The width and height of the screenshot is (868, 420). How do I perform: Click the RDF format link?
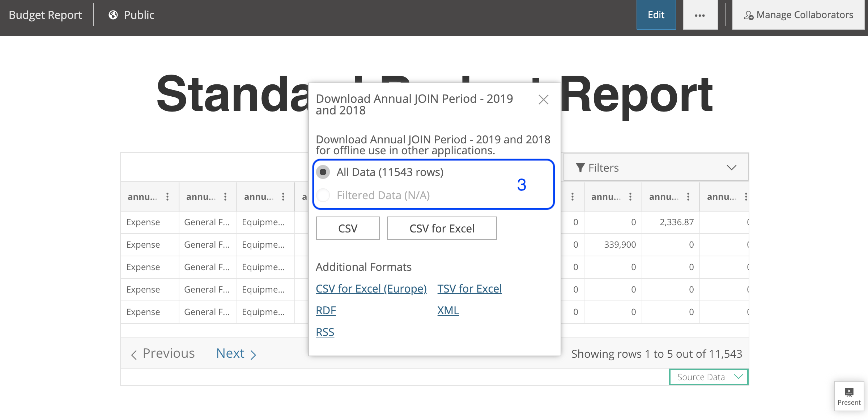coord(326,310)
